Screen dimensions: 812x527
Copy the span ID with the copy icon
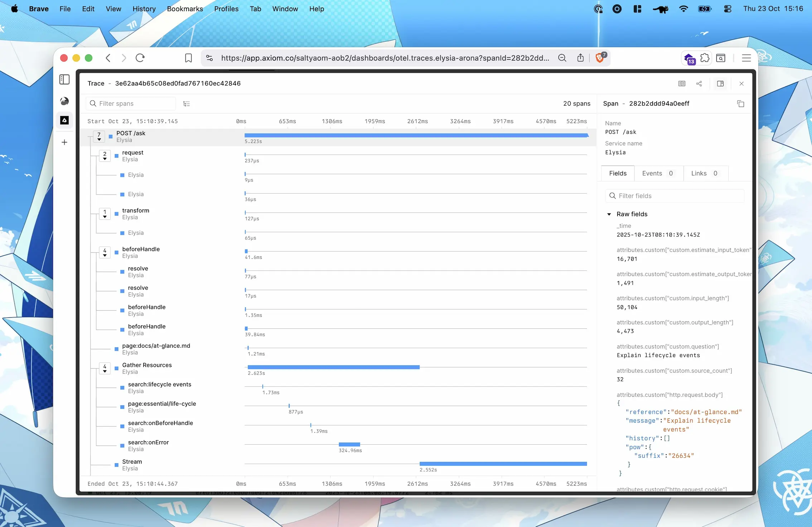tap(740, 104)
